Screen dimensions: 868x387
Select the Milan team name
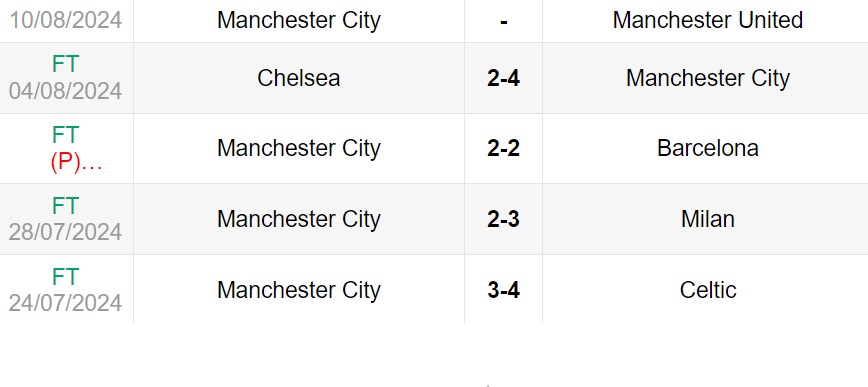(707, 219)
